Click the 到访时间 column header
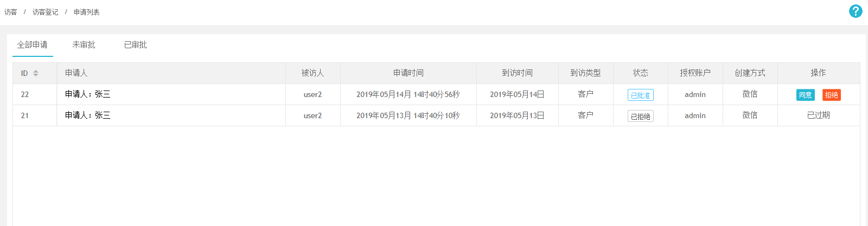The image size is (868, 226). 517,73
